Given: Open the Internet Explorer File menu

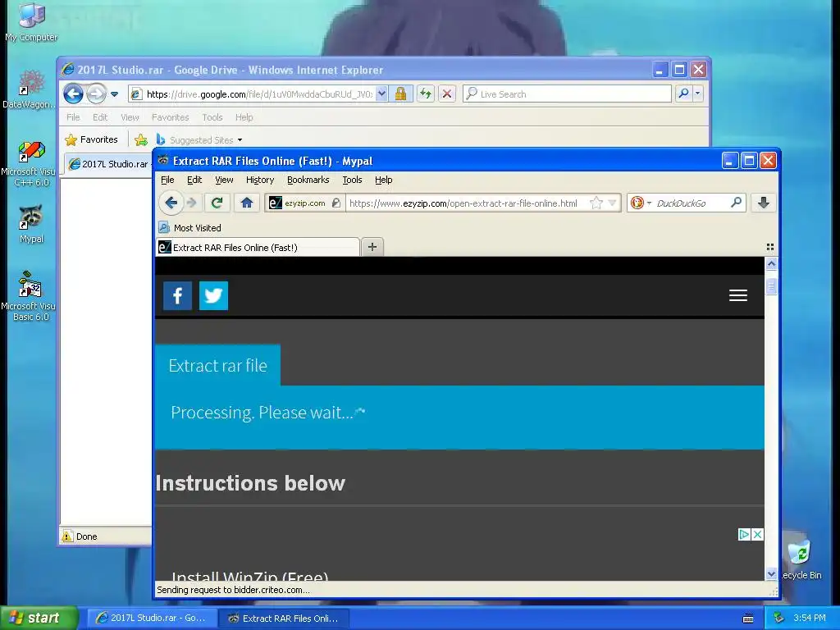Looking at the screenshot, I should pyautogui.click(x=73, y=117).
